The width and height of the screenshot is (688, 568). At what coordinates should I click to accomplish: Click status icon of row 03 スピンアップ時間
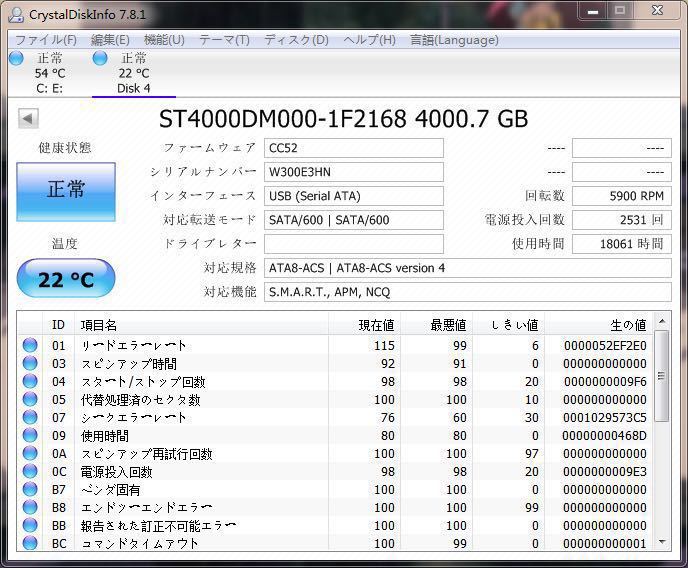click(x=30, y=363)
